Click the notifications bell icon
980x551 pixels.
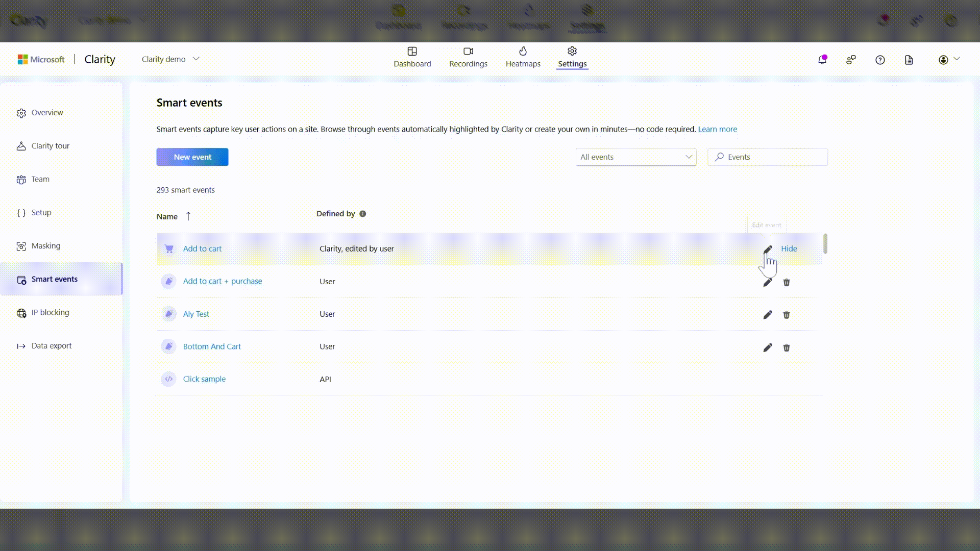(x=822, y=59)
